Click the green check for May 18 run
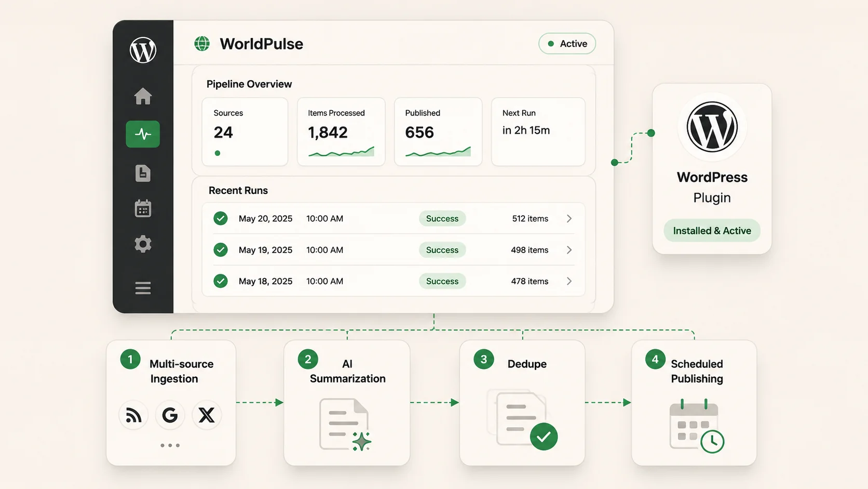Viewport: 868px width, 489px height. pos(221,281)
